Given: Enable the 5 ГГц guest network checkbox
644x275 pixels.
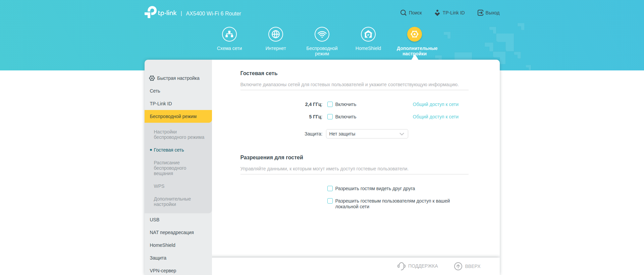Looking at the screenshot, I should point(330,117).
